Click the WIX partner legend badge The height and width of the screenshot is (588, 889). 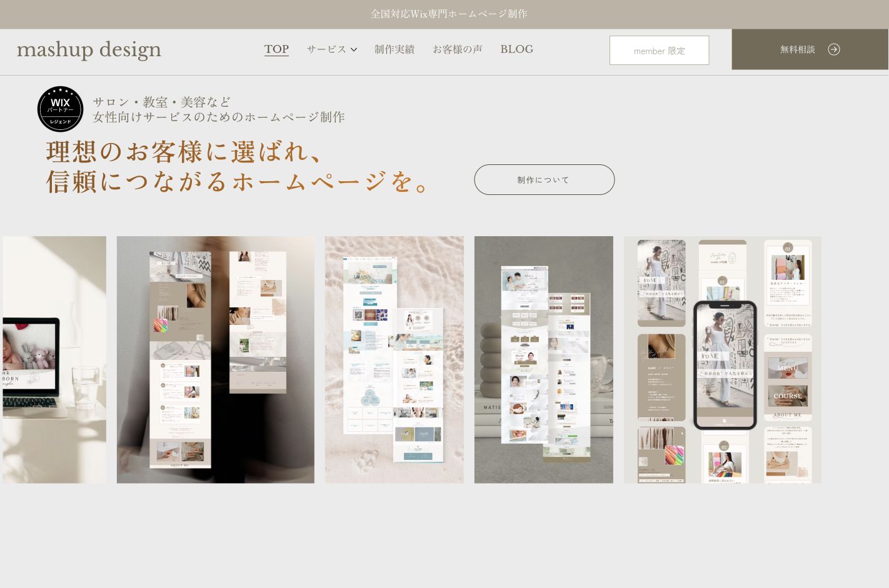[60, 109]
